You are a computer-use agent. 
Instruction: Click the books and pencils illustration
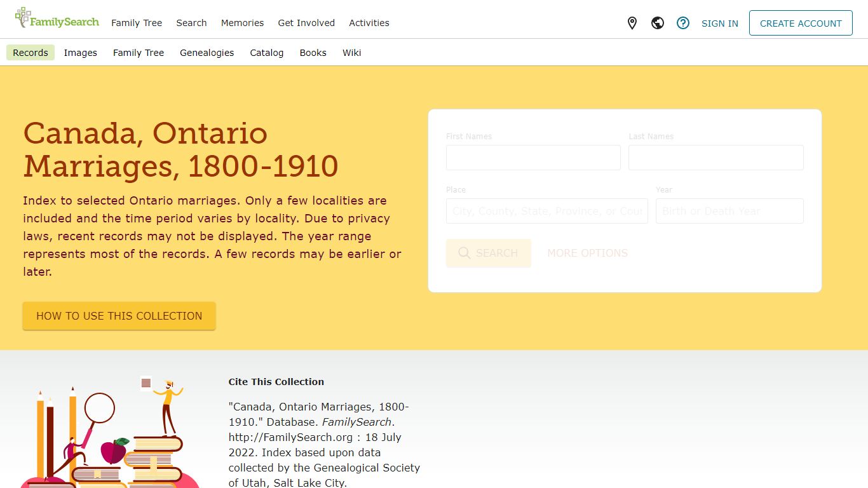click(109, 432)
